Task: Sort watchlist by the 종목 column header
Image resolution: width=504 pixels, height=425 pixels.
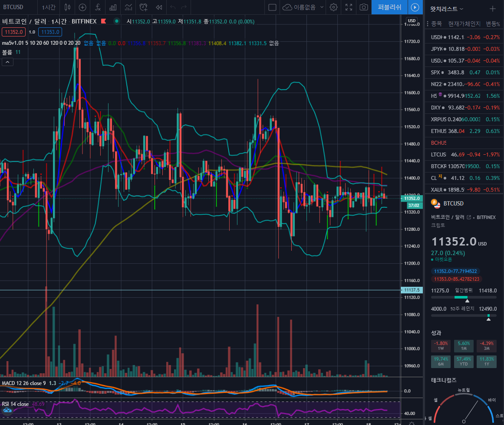Action: 436,24
